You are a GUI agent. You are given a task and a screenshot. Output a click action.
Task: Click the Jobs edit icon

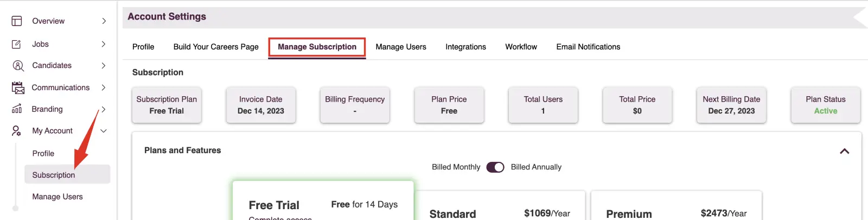[x=17, y=44]
